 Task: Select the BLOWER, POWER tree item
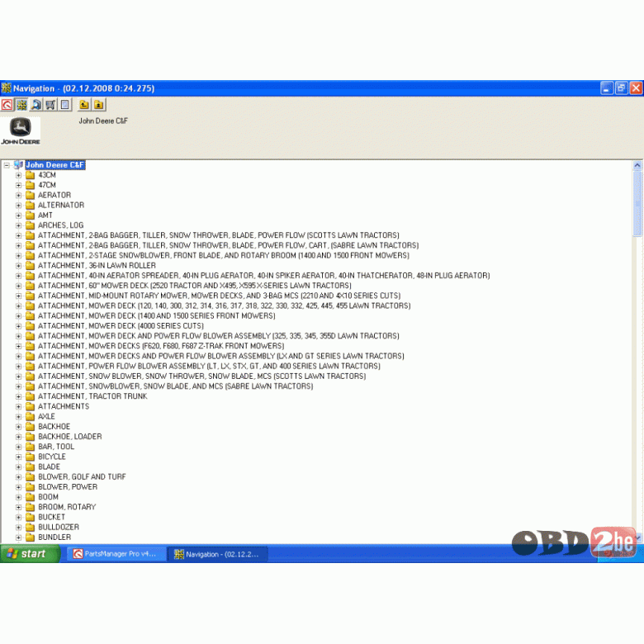click(68, 487)
